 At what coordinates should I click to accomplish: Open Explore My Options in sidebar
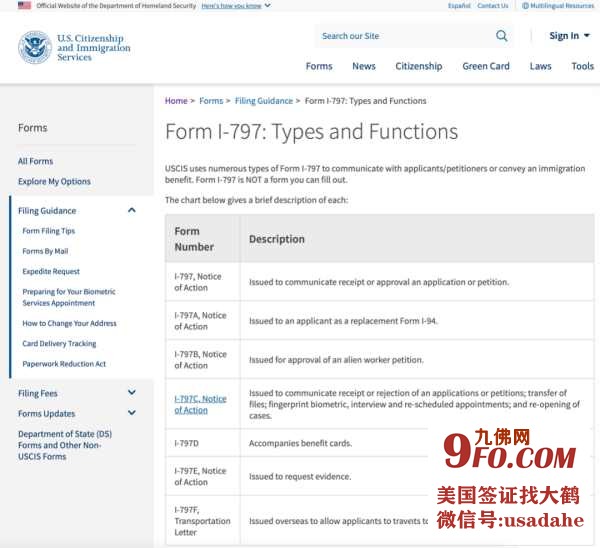click(54, 181)
